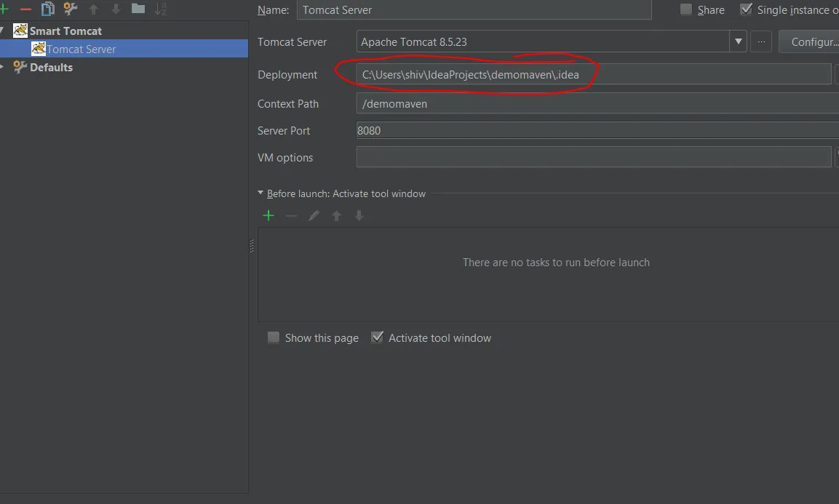Click into the VM options field
This screenshot has height=504, width=839.
pos(594,157)
